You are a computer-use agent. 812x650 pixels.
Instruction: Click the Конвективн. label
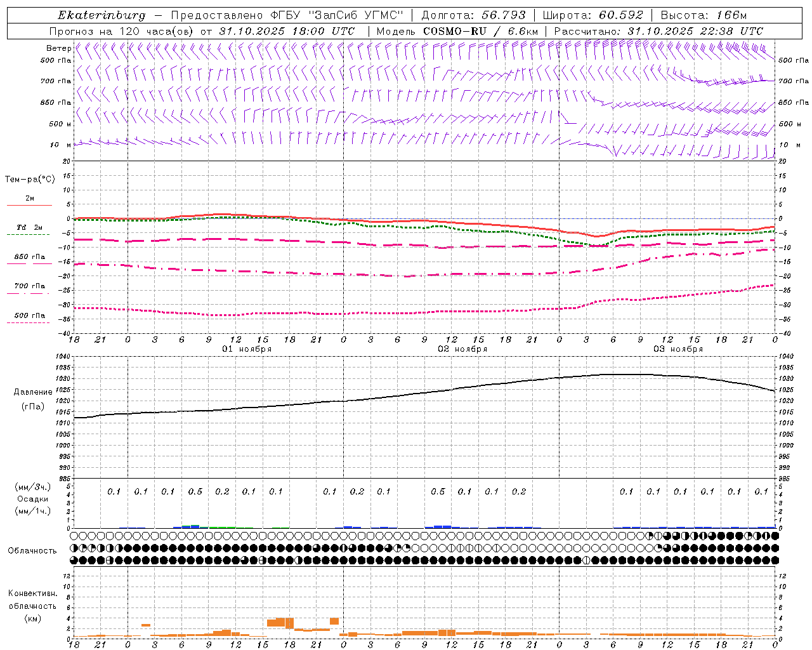[32, 594]
